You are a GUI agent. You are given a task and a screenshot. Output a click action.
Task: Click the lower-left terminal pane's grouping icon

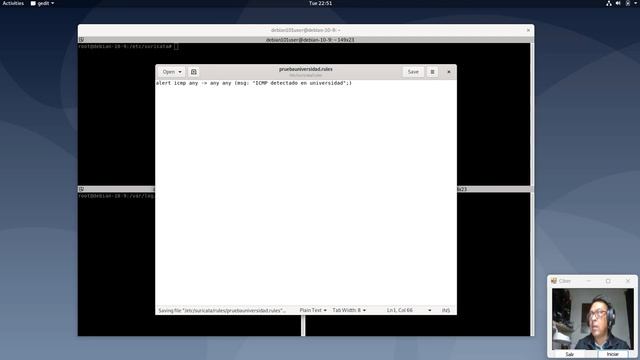(81, 189)
